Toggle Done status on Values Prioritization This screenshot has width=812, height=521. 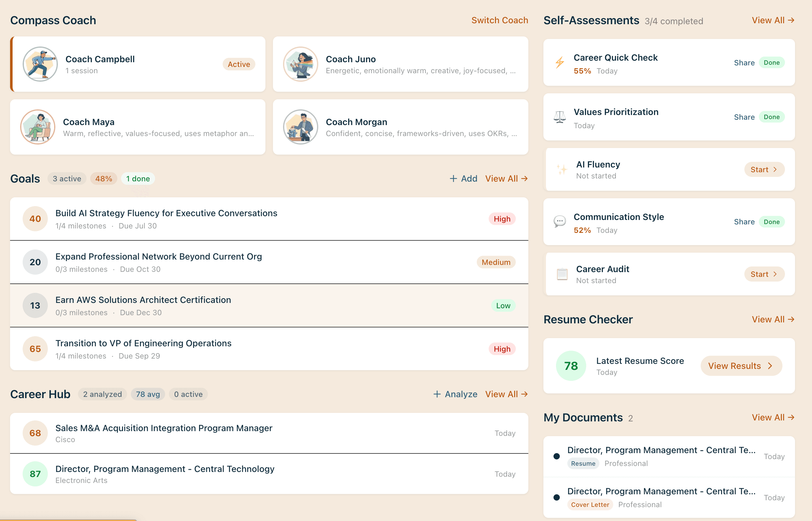pos(772,117)
